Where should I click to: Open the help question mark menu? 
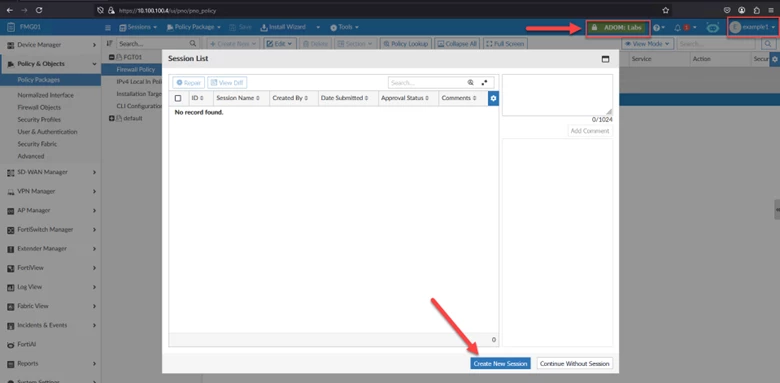coord(659,27)
